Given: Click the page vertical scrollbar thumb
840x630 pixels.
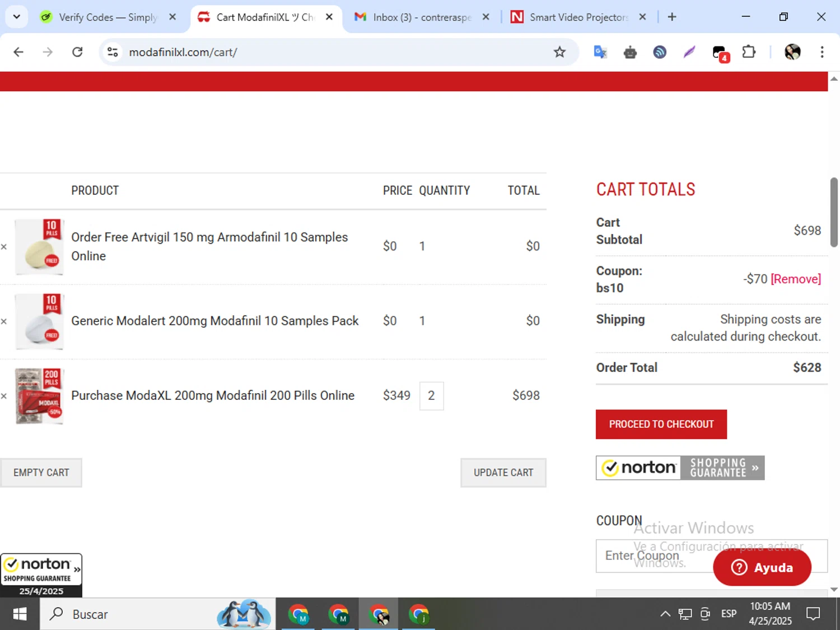Looking at the screenshot, I should 834,212.
